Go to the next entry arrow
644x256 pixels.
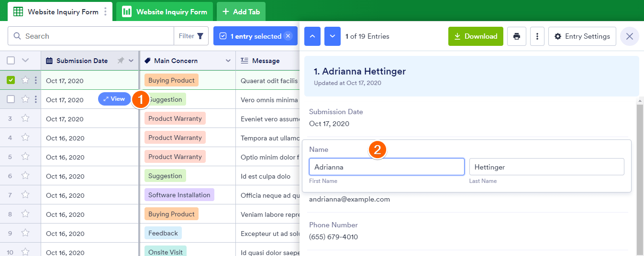[x=333, y=36]
